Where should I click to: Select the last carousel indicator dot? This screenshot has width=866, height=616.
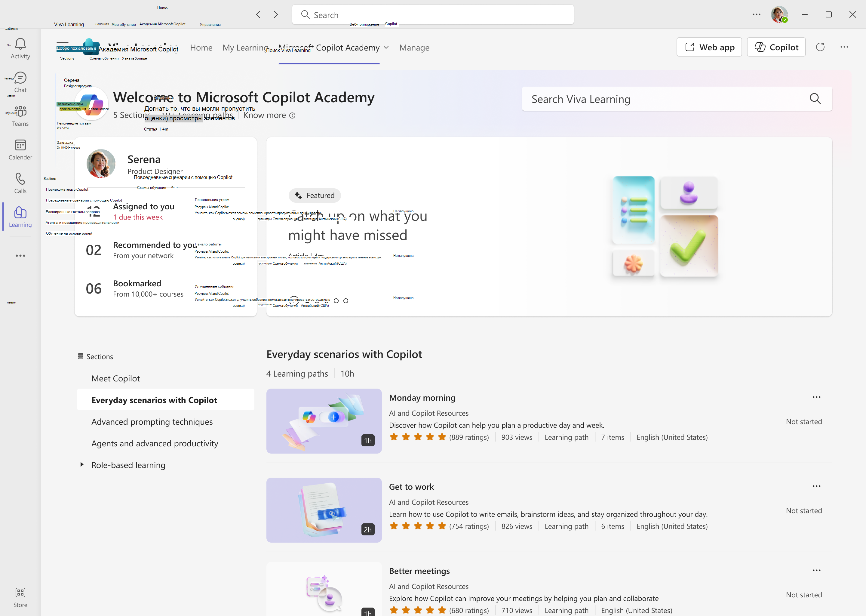(x=345, y=301)
